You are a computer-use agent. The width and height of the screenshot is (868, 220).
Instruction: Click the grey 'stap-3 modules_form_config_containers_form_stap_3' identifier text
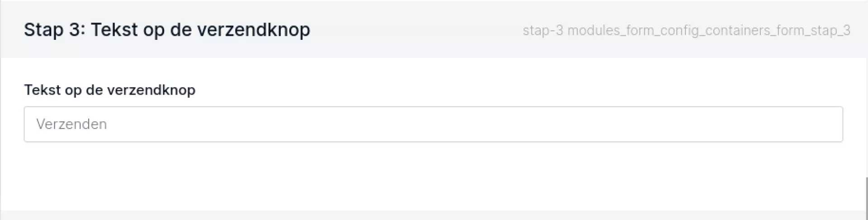coord(686,30)
